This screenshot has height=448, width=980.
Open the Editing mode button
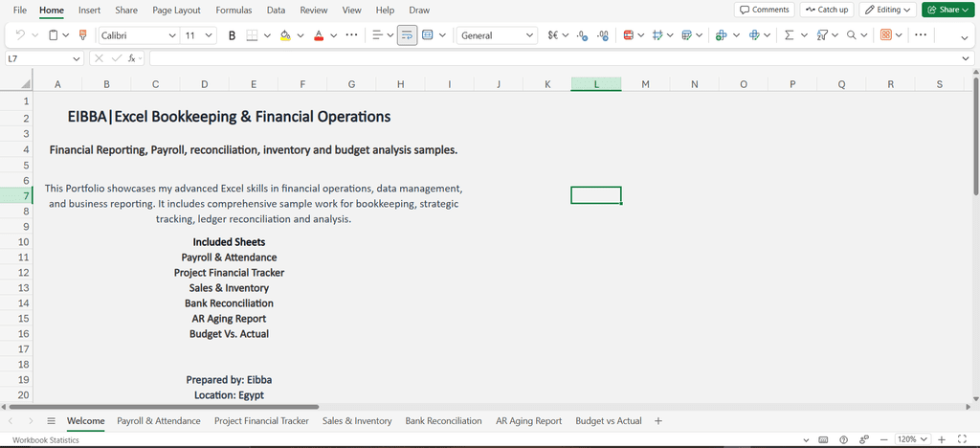[887, 10]
